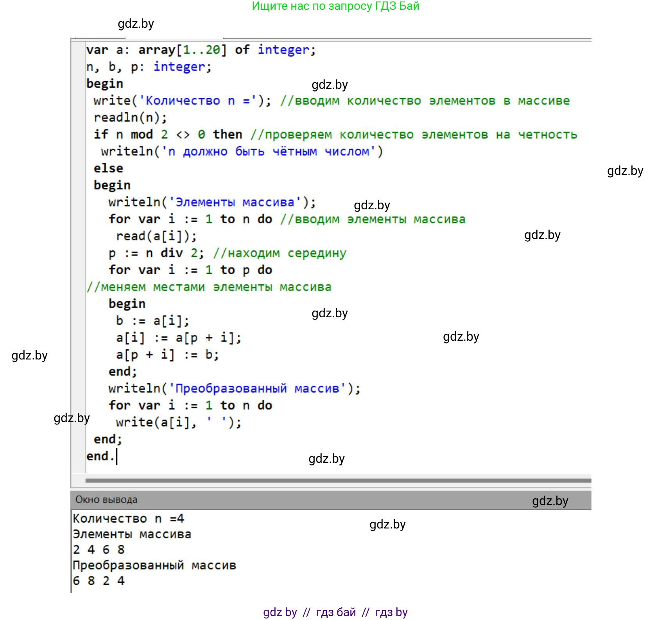Click the "else" keyword in the code
672x620 pixels.
108,168
